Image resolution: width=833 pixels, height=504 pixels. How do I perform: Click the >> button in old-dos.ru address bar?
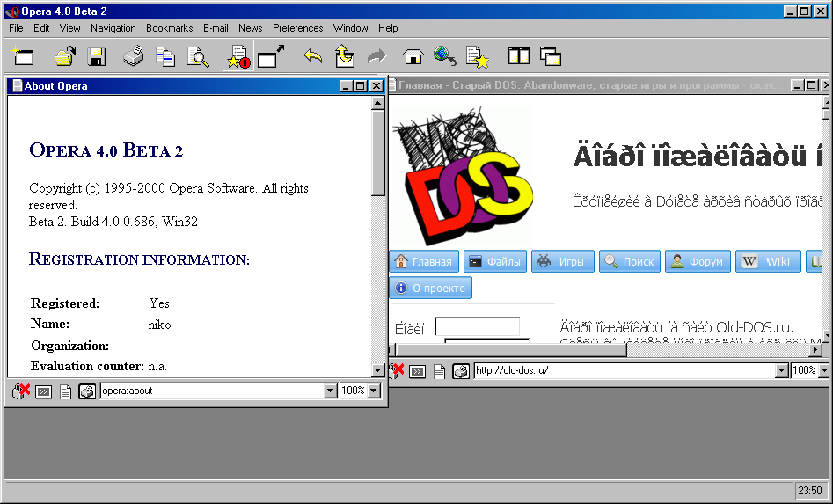418,371
